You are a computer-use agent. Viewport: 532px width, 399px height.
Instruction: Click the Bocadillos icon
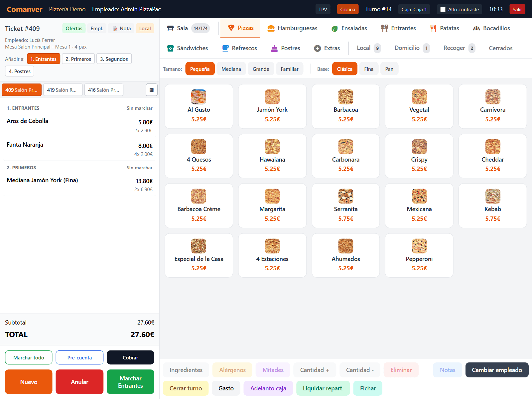[476, 28]
